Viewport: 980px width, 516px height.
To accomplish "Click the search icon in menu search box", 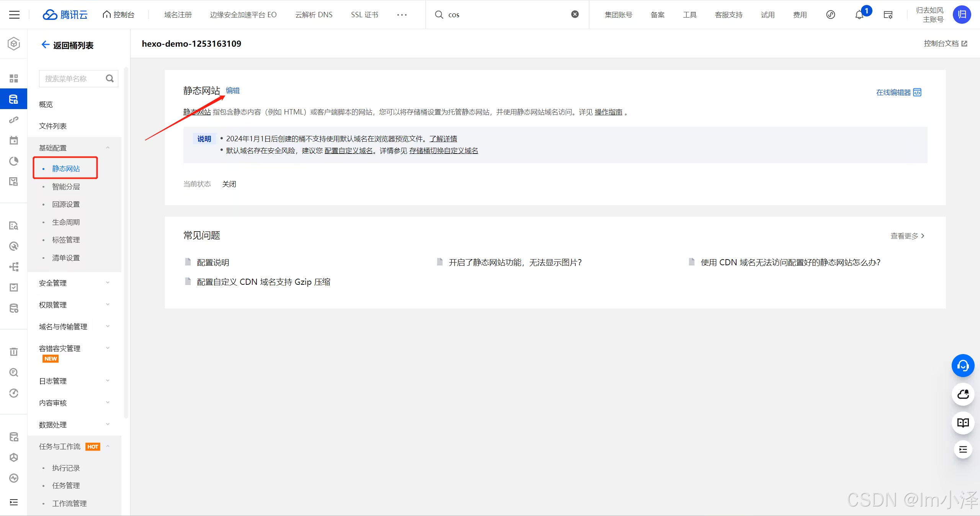I will tap(110, 78).
